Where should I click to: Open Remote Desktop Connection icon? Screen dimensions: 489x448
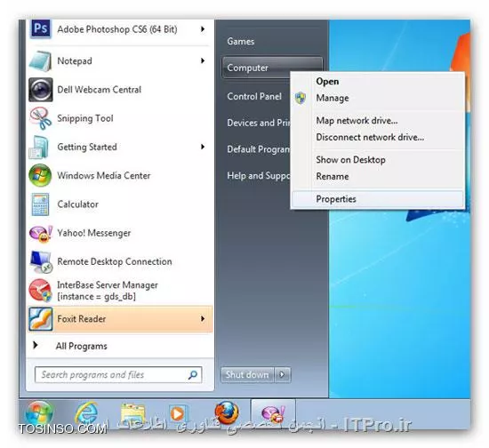pyautogui.click(x=41, y=261)
